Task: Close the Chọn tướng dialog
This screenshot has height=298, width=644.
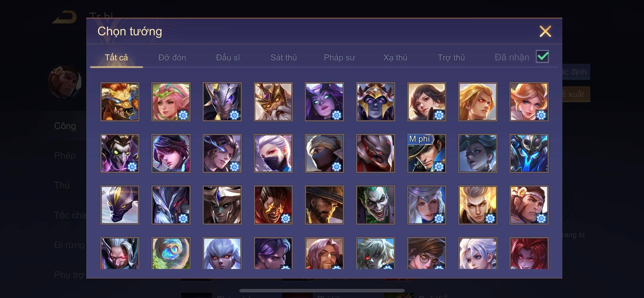Action: (545, 31)
